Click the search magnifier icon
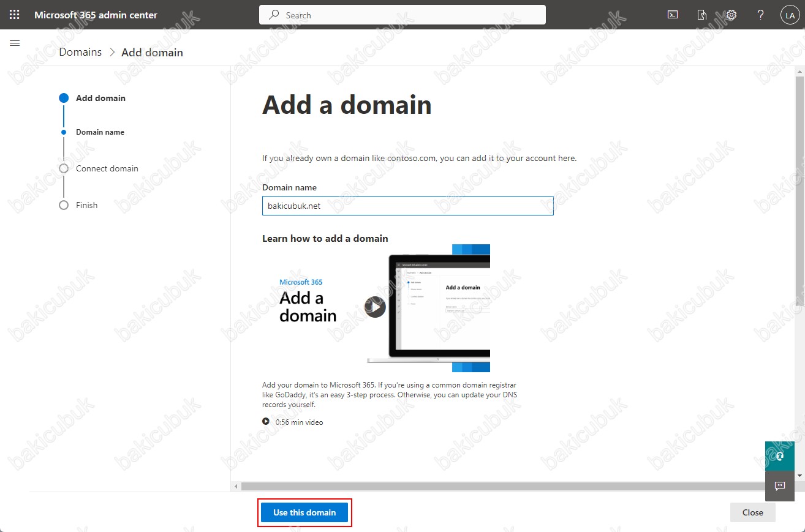Screen dimensions: 805x532 pyautogui.click(x=274, y=15)
